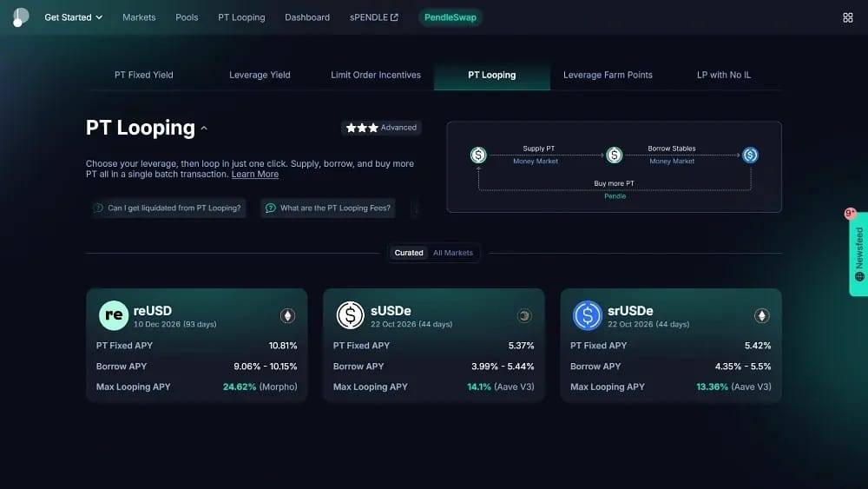
Task: Click the Pendle link under Buy more PT
Action: (x=615, y=196)
